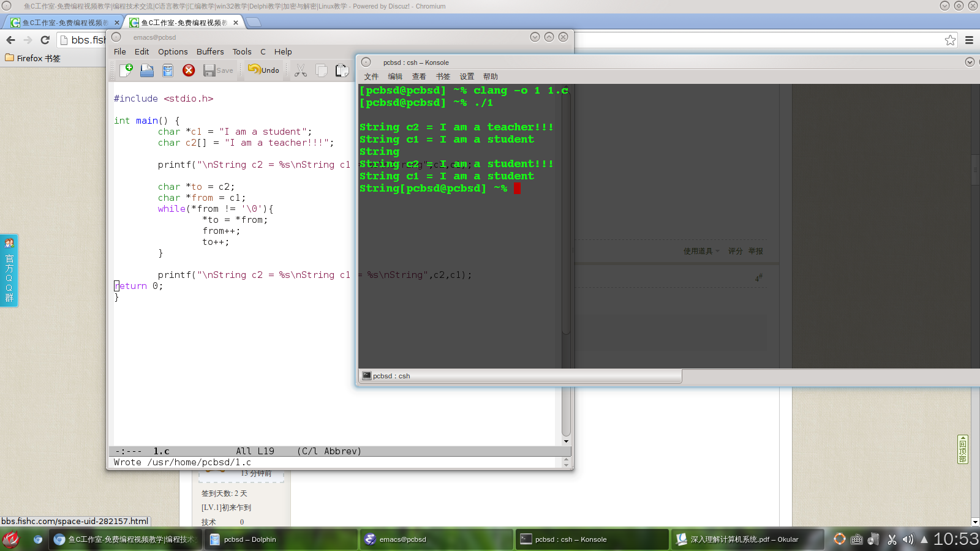
Task: Open Konsole 编辑 menu
Action: (x=395, y=77)
